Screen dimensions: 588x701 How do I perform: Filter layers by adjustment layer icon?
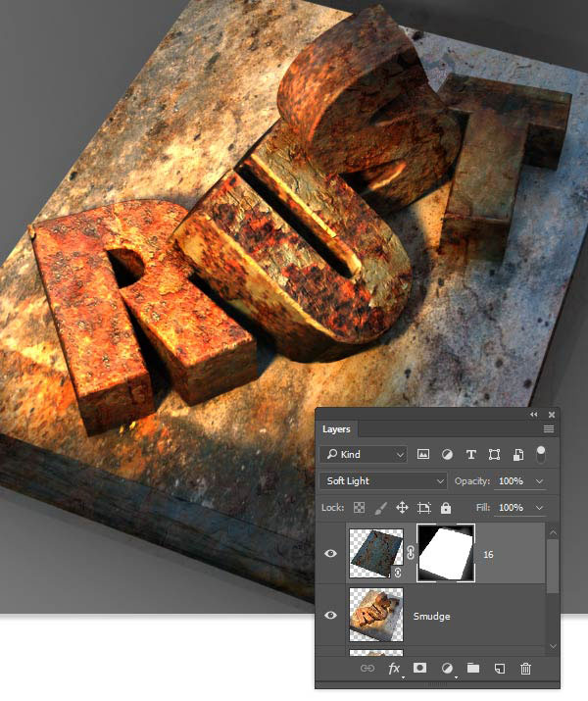[x=447, y=455]
